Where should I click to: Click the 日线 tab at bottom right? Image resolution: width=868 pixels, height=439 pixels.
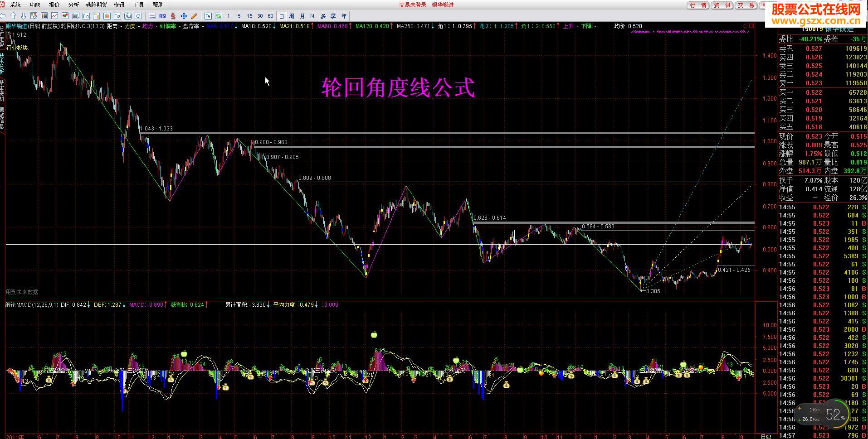click(x=766, y=436)
